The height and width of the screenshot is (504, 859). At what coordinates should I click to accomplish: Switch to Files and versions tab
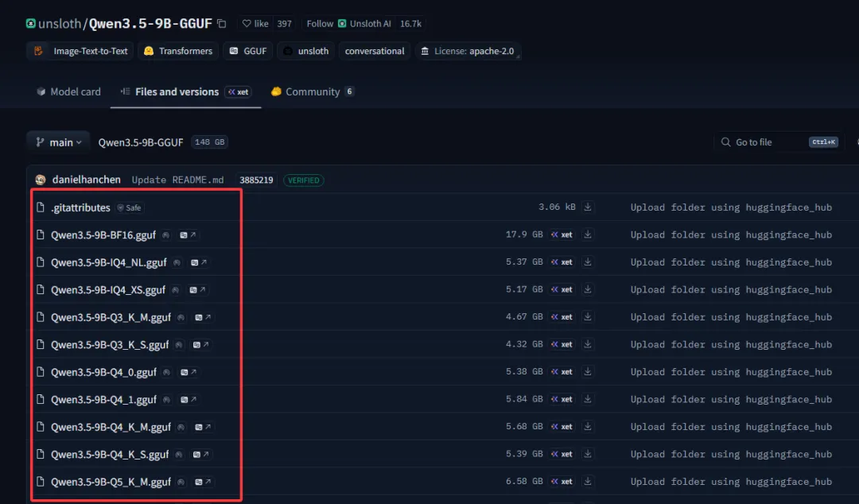[x=185, y=91]
